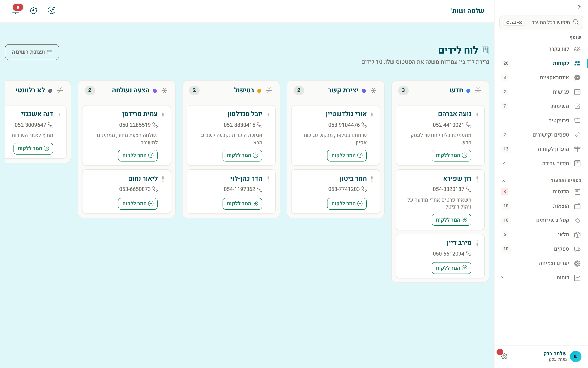Open settings gear icon near user
This screenshot has height=368, width=588.
pyautogui.click(x=504, y=356)
